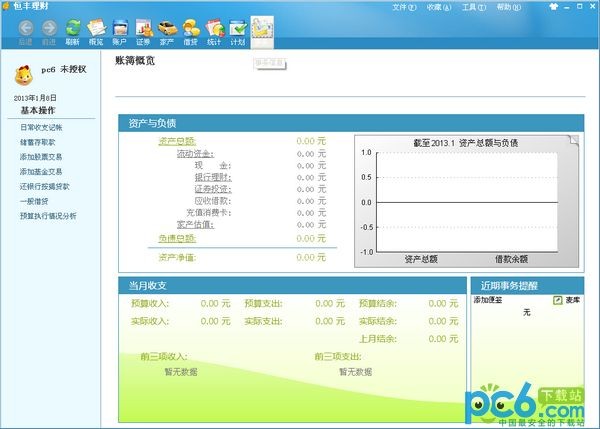Open the 证券 securities toolbar icon
Image resolution: width=600 pixels, height=429 pixels.
click(x=144, y=28)
